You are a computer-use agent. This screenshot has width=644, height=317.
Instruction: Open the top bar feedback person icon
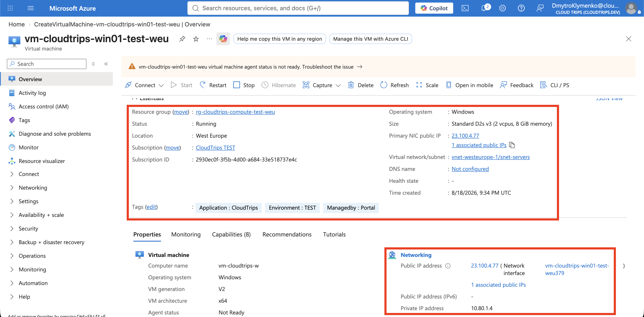tap(540, 8)
